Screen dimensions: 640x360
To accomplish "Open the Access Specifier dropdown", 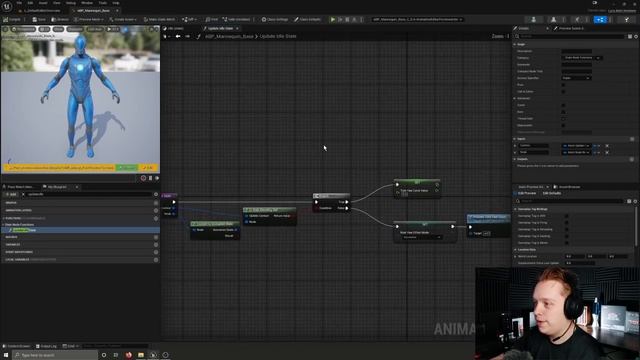I will tap(576, 78).
